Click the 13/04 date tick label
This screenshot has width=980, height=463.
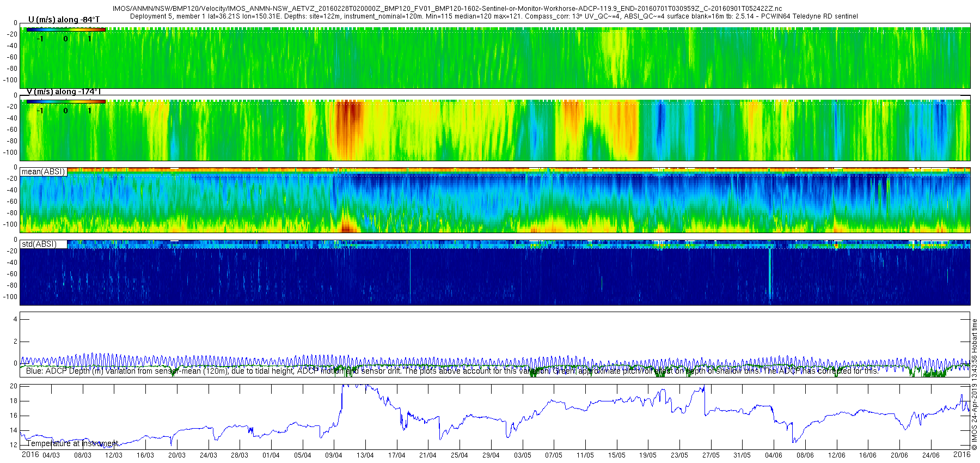[x=365, y=455]
